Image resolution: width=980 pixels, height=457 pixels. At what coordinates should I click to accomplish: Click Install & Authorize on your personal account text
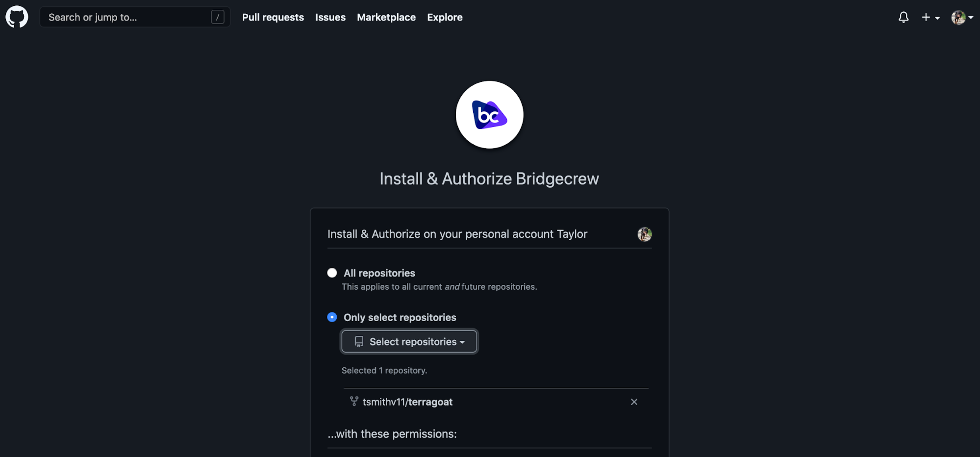click(457, 234)
